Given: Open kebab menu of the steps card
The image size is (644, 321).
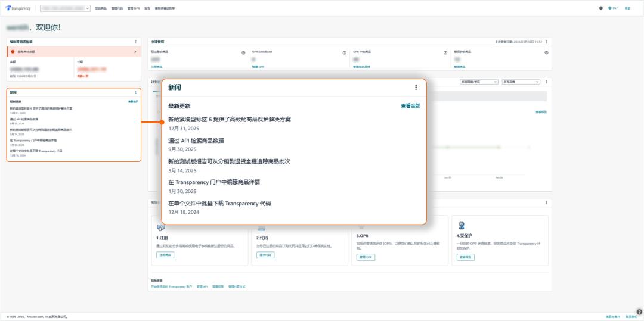Looking at the screenshot, I should click(x=546, y=202).
